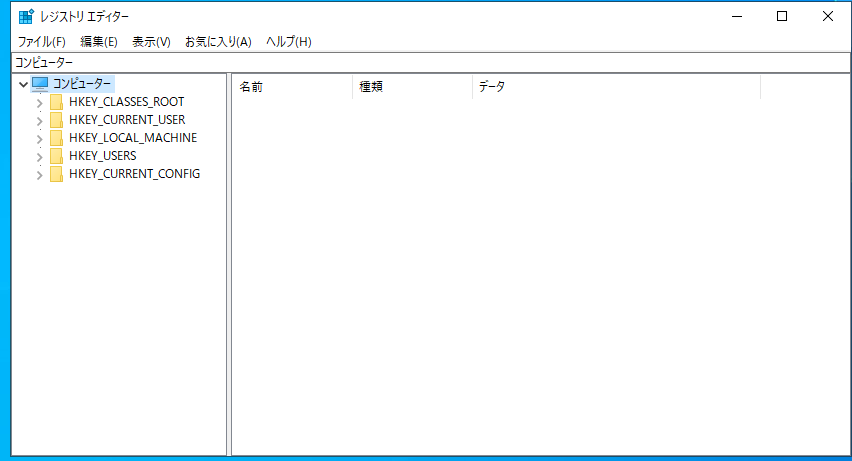
Task: Open the ヘルプ(H) menu
Action: pyautogui.click(x=289, y=42)
